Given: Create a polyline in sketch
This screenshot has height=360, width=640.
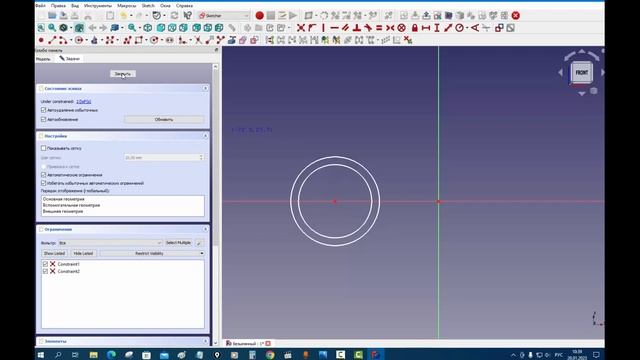Looking at the screenshot, I should 127,40.
